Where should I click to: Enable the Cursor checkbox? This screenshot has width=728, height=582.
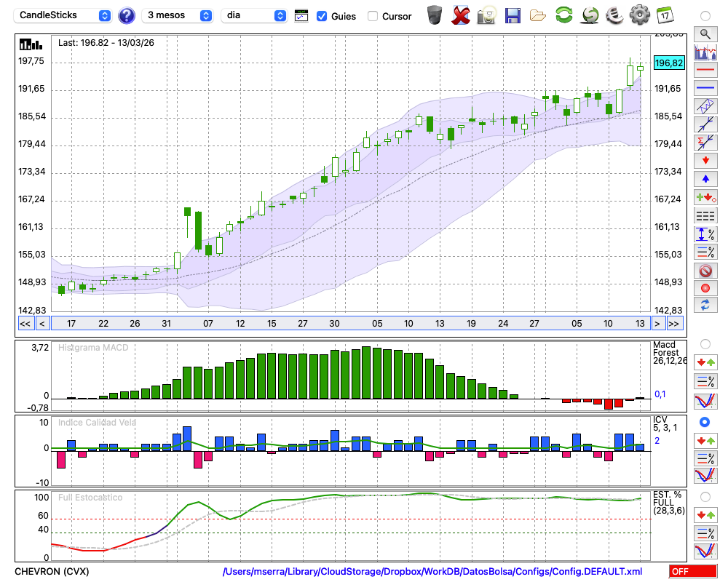tap(373, 16)
